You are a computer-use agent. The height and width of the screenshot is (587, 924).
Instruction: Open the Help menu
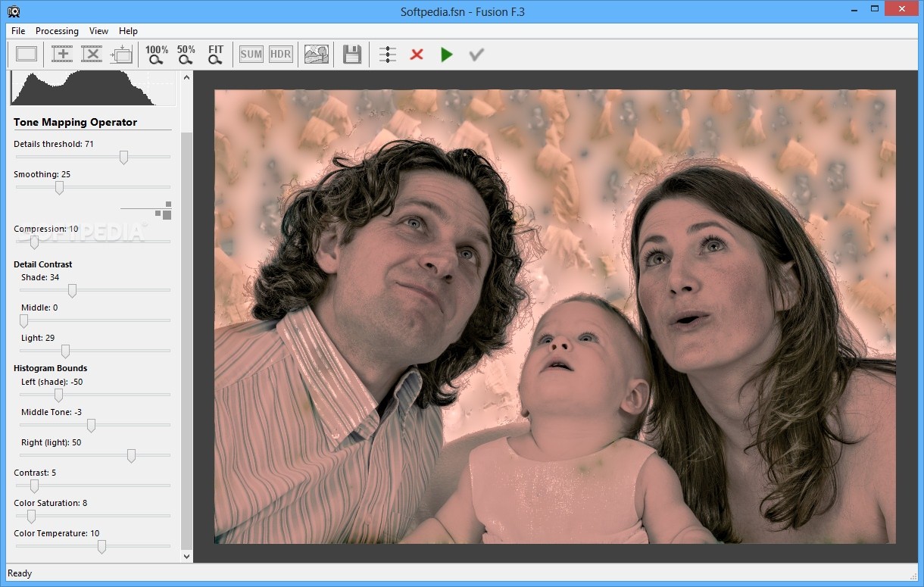(x=128, y=31)
